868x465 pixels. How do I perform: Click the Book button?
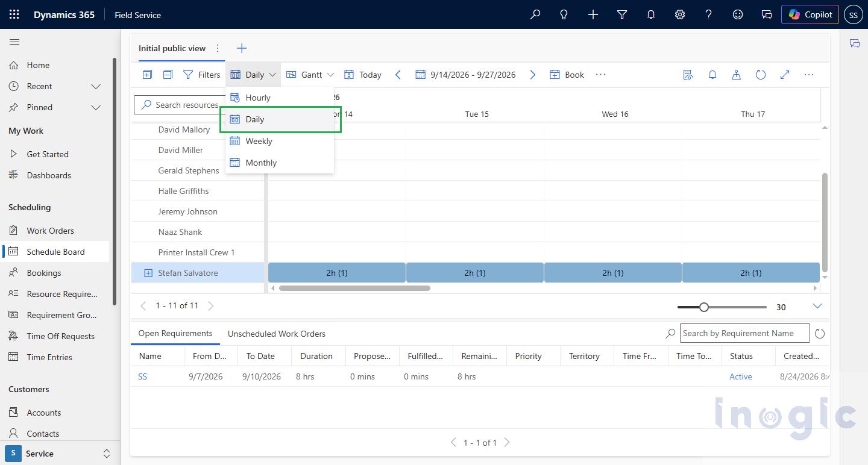pos(567,75)
